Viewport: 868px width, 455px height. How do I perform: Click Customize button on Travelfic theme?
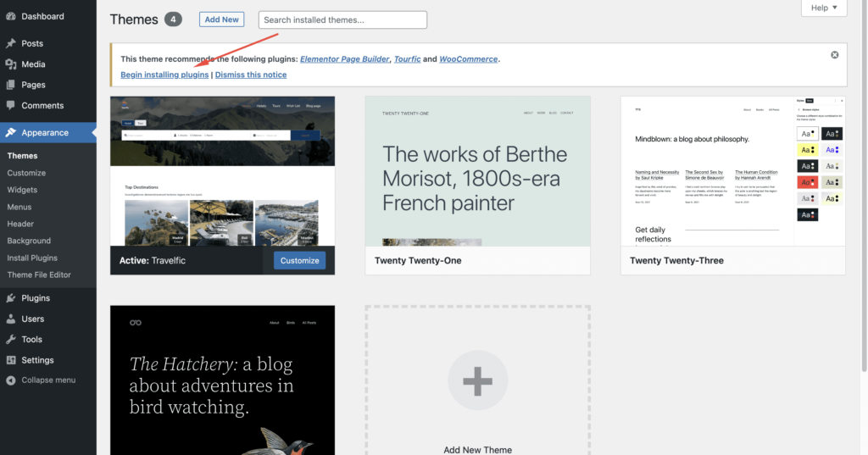[x=299, y=260]
